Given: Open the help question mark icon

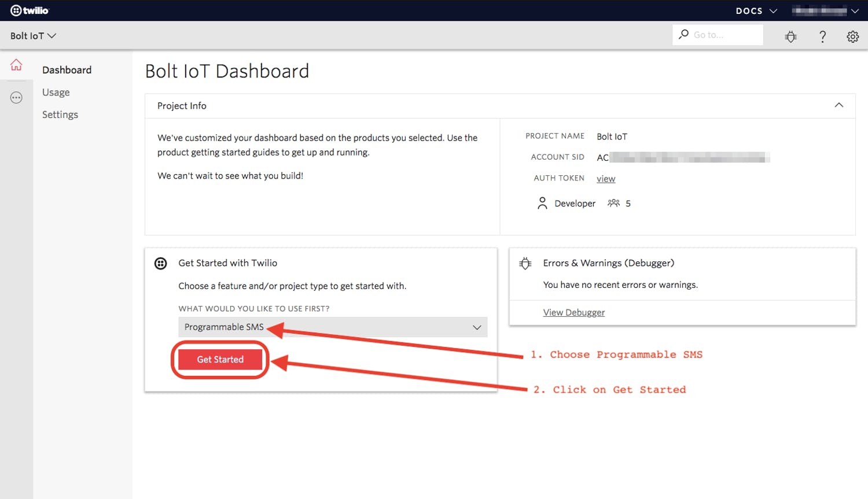Looking at the screenshot, I should click(x=822, y=36).
